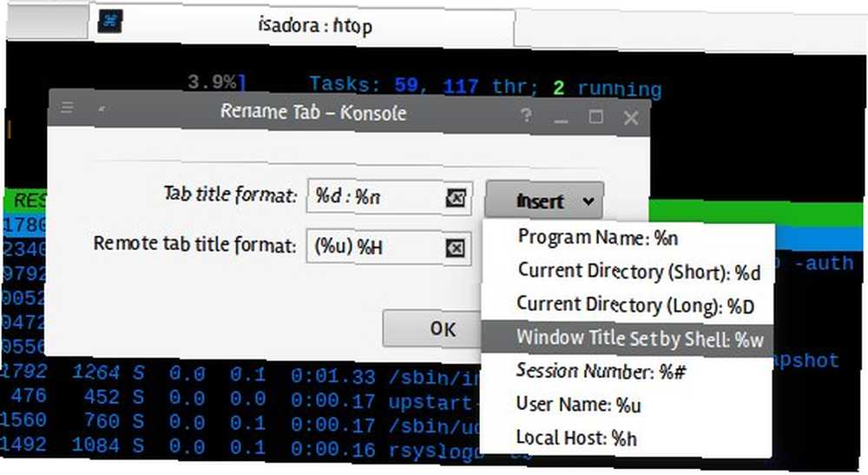Screen dimensions: 868x475
Task: Click the Tab title format input field
Action: click(389, 197)
